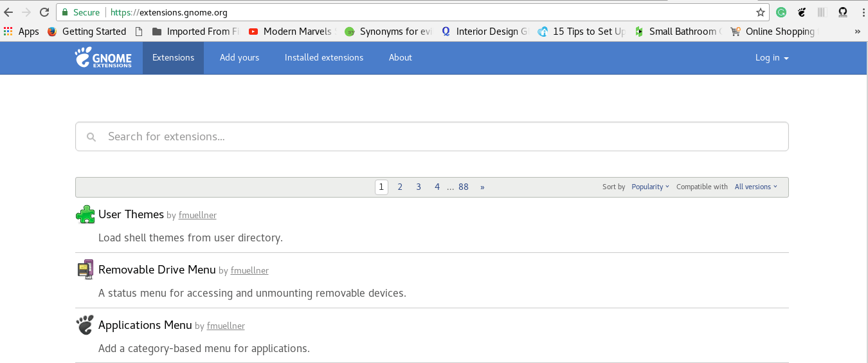Image resolution: width=868 pixels, height=363 pixels.
Task: Open the About tab
Action: tap(400, 57)
